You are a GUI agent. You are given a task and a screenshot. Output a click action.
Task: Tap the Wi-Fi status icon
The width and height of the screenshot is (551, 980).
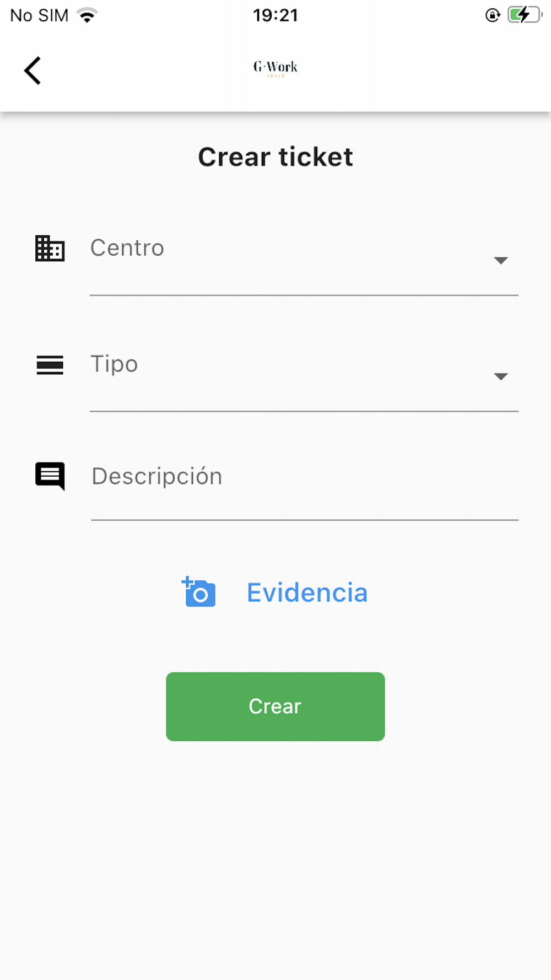[x=87, y=15]
